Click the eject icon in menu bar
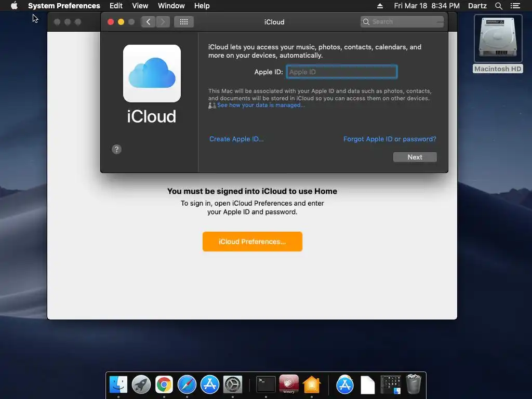 click(x=380, y=6)
